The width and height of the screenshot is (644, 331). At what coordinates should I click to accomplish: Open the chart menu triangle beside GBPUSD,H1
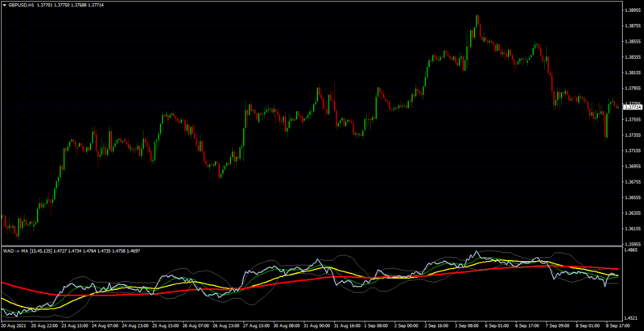(x=5, y=4)
